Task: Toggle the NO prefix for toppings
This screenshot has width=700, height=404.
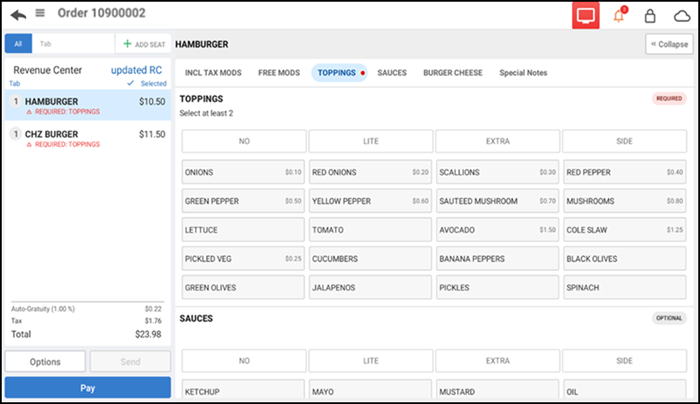Action: pos(244,141)
